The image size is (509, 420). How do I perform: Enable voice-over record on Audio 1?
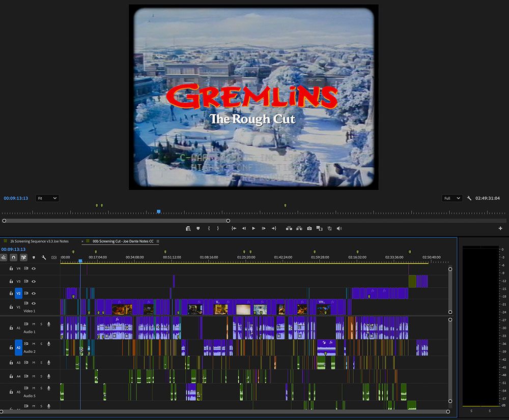tap(49, 324)
